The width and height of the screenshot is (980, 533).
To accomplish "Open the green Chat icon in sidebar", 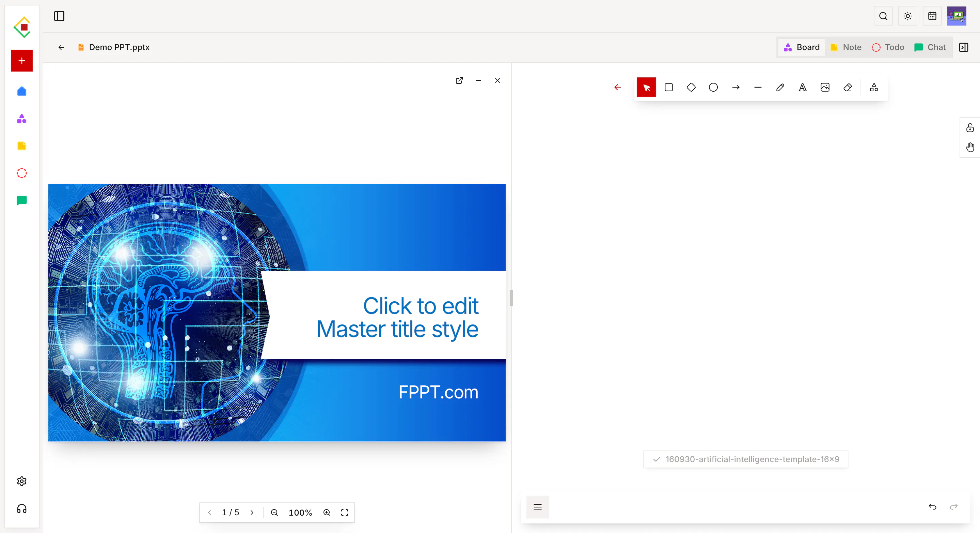I will coord(22,201).
